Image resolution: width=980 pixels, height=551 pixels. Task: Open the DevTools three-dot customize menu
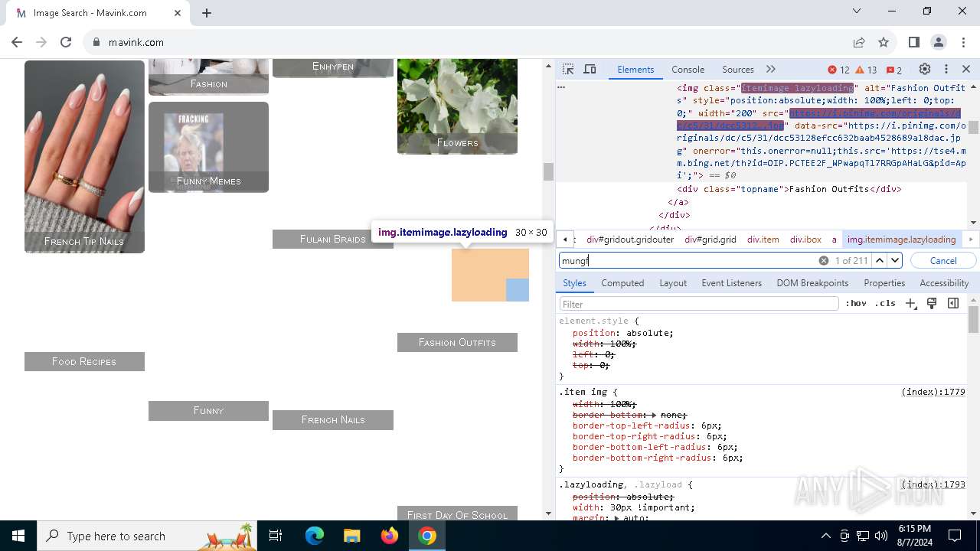(946, 69)
